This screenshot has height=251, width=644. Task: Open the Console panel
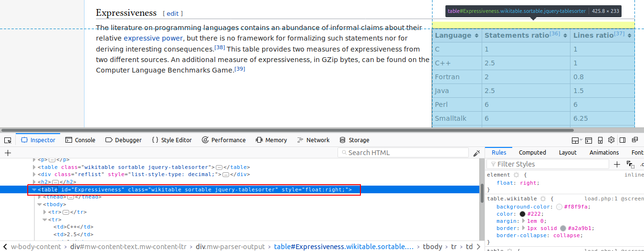pyautogui.click(x=80, y=140)
